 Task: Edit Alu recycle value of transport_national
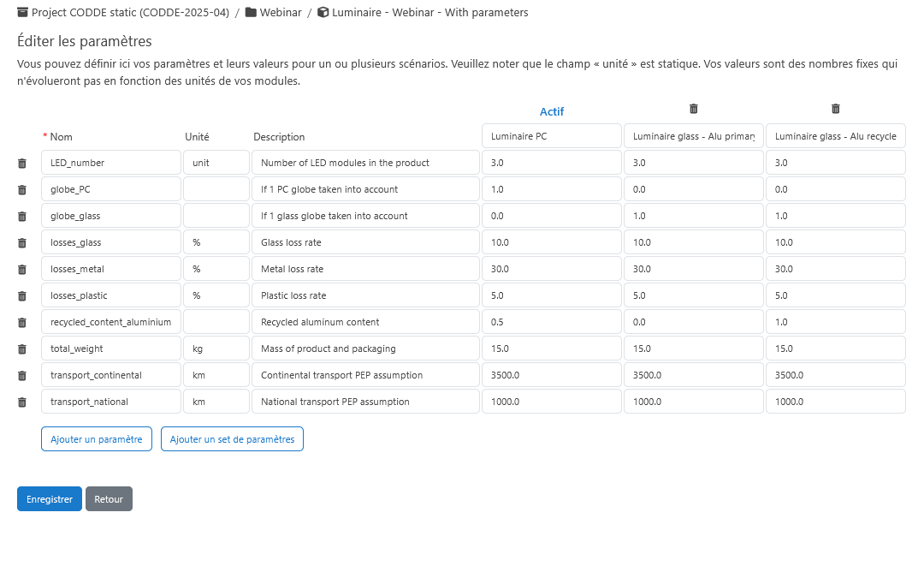836,402
